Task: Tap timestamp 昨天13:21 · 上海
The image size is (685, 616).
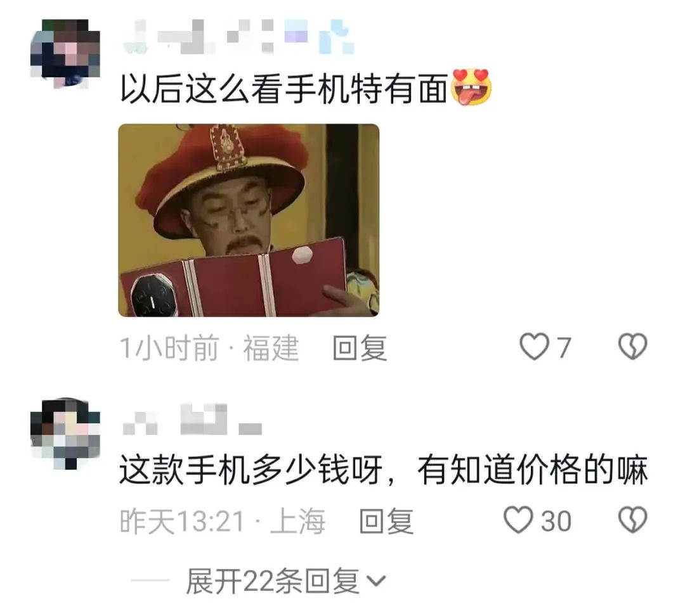Action: [x=223, y=521]
